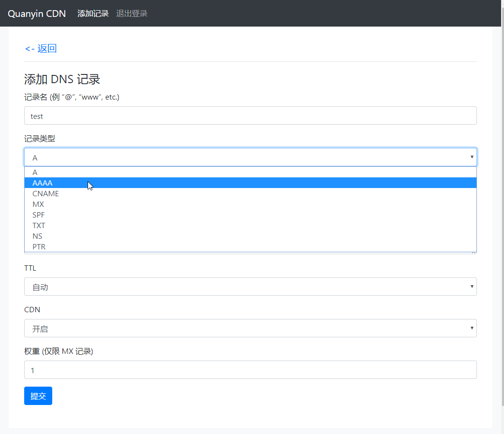Expand the CDN dropdown showing 开启
Image resolution: width=504 pixels, height=434 pixels.
point(250,329)
